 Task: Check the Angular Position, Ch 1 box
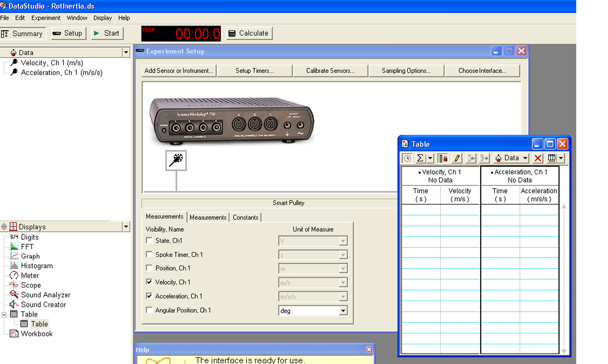[x=149, y=310]
